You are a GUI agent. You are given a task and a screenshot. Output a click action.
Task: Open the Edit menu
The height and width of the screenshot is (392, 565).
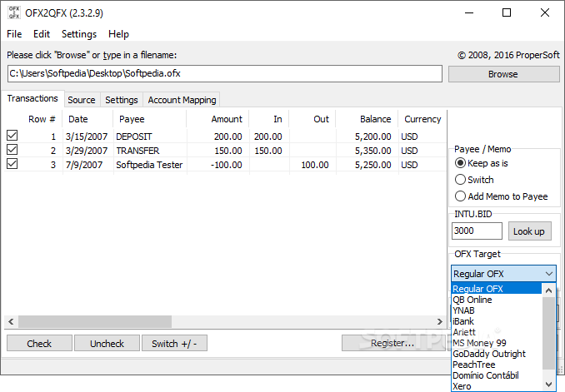(x=42, y=34)
